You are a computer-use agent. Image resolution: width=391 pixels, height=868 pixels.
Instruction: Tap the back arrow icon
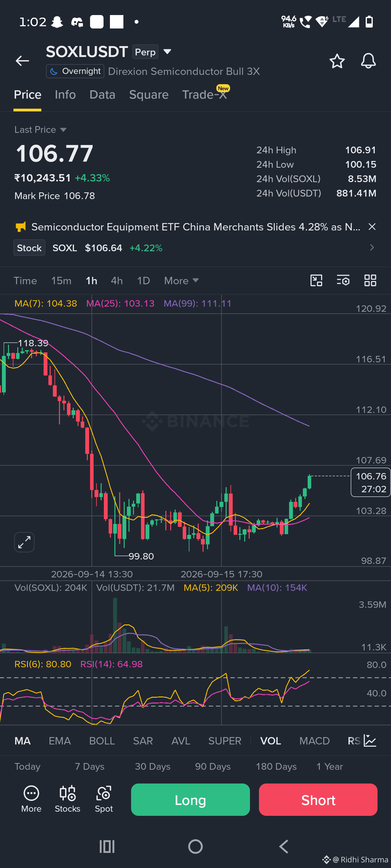[22, 61]
